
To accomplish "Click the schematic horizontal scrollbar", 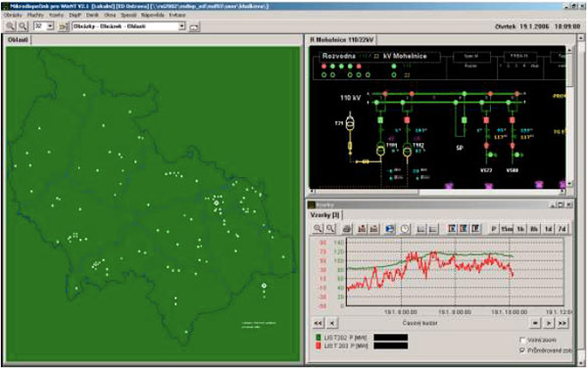I will pyautogui.click(x=437, y=192).
